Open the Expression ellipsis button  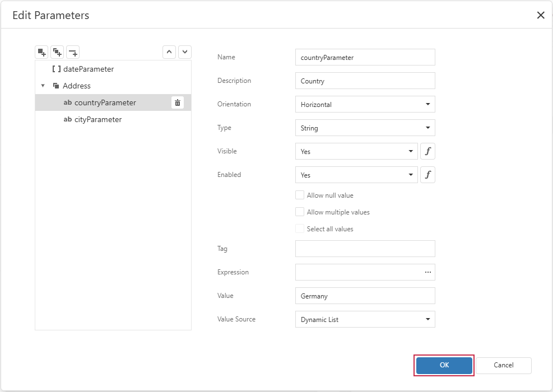coord(428,272)
